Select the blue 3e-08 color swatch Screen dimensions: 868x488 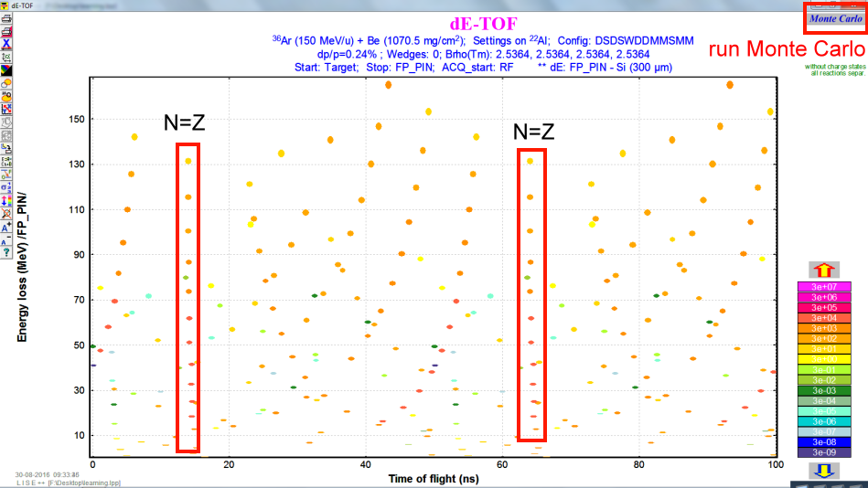824,441
